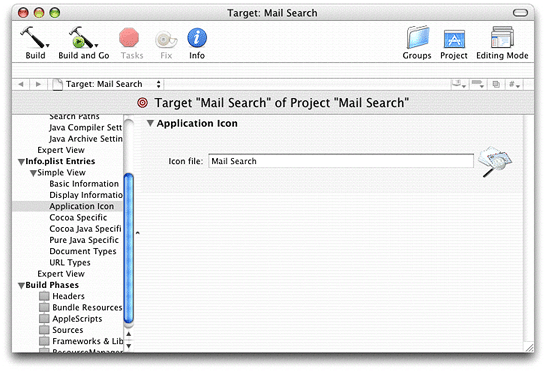Collapse the Simple View tree node

[33, 173]
